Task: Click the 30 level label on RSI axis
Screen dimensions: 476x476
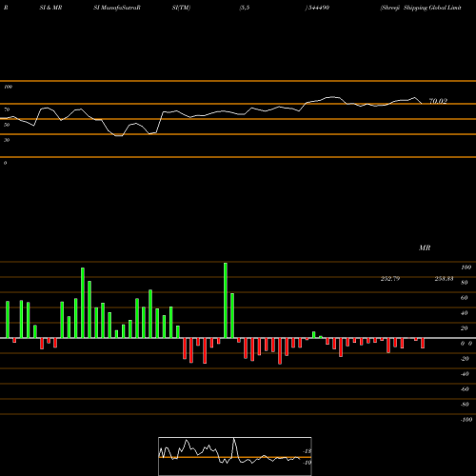Action: 7,140
